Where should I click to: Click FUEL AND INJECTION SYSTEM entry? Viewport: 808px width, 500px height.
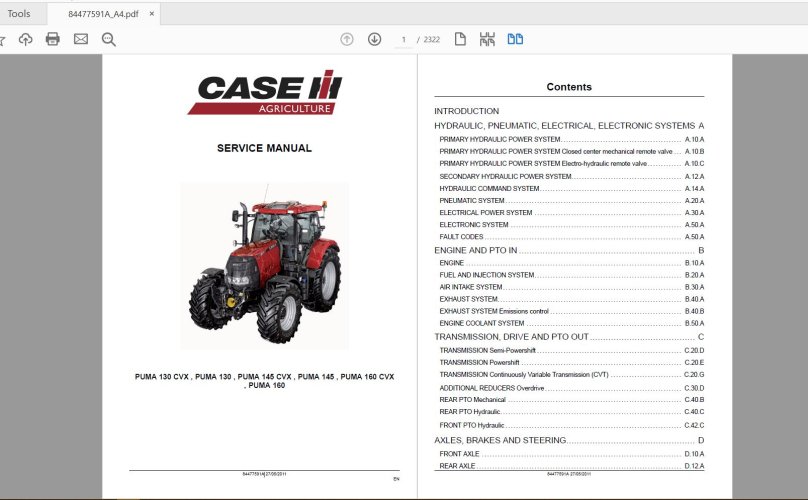click(571, 275)
